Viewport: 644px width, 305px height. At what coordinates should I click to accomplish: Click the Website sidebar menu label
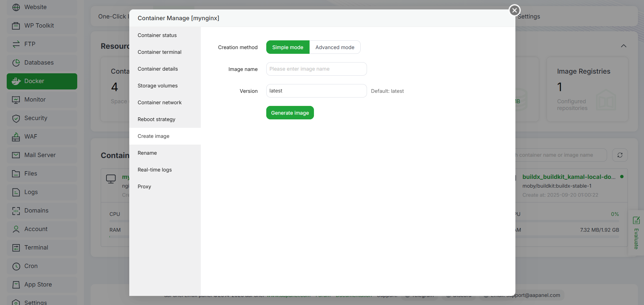pos(36,7)
